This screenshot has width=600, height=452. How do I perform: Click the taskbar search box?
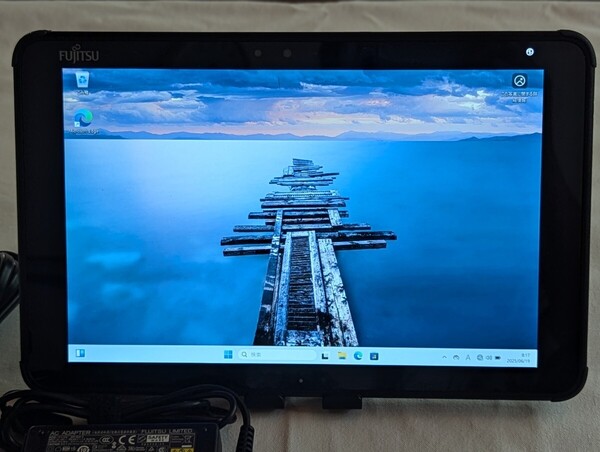pos(277,355)
